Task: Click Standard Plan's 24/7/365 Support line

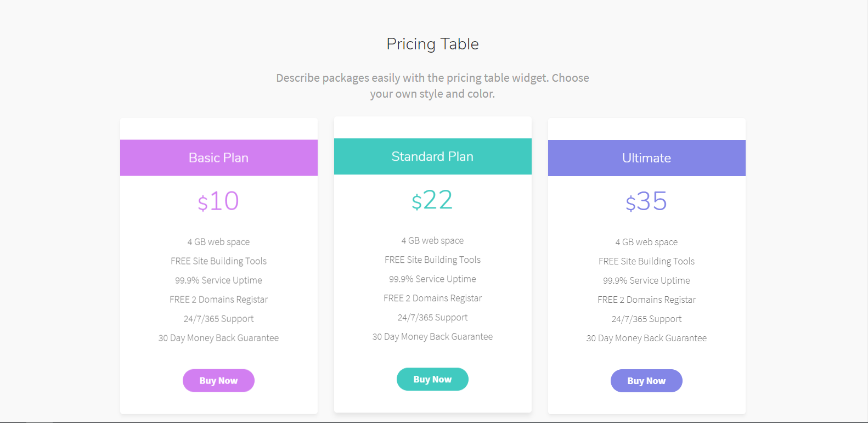Action: (x=432, y=318)
